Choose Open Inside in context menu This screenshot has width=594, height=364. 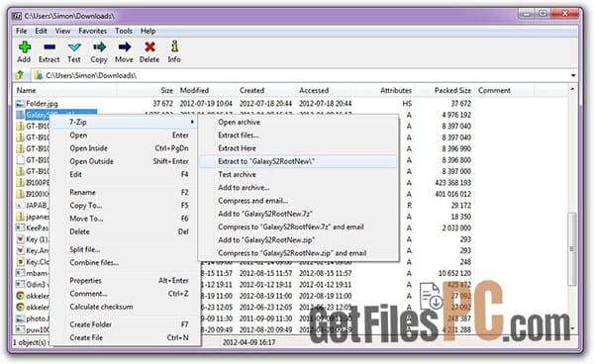click(x=88, y=148)
